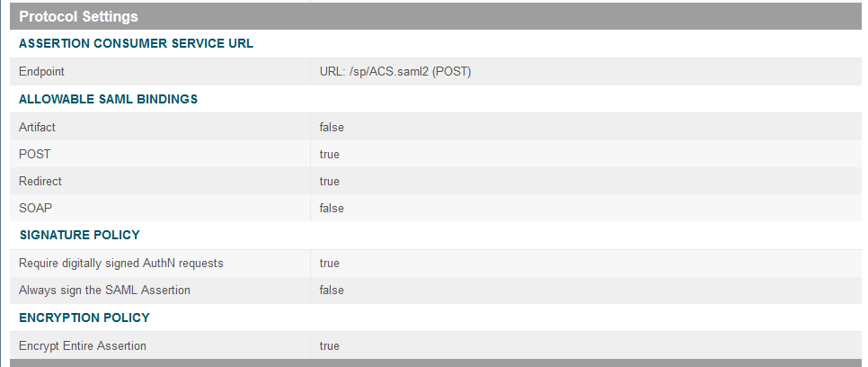868x367 pixels.
Task: Click false value for Always sign Assertion
Action: click(332, 290)
